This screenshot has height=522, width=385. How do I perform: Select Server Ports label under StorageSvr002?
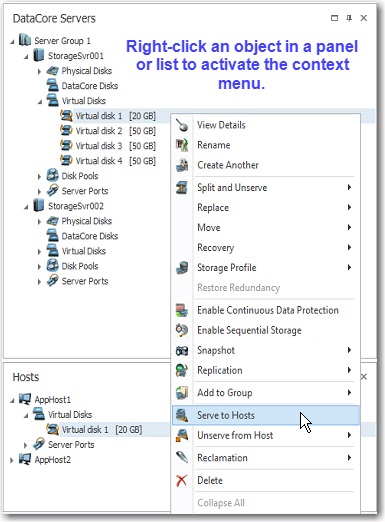[x=85, y=281]
